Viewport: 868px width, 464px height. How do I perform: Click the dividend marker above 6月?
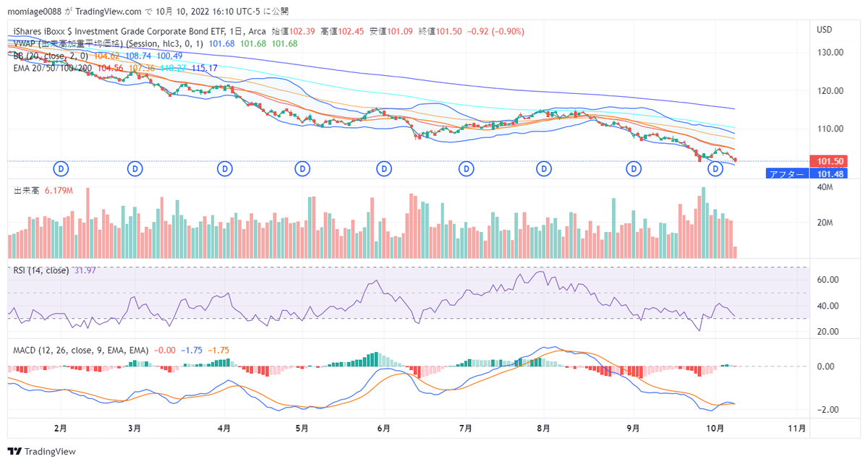(x=383, y=168)
